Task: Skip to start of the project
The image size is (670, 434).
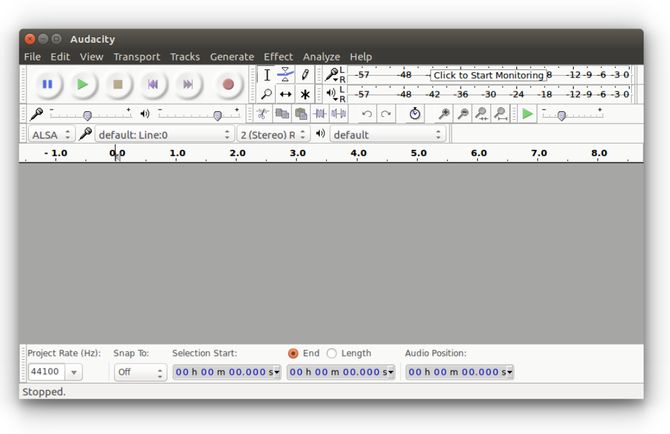Action: 153,84
